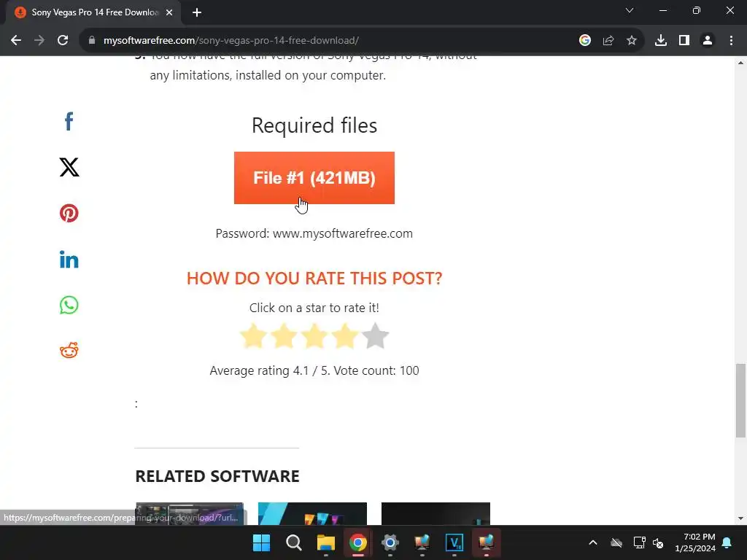Open File Explorer from taskbar
The width and height of the screenshot is (747, 560).
point(326,542)
